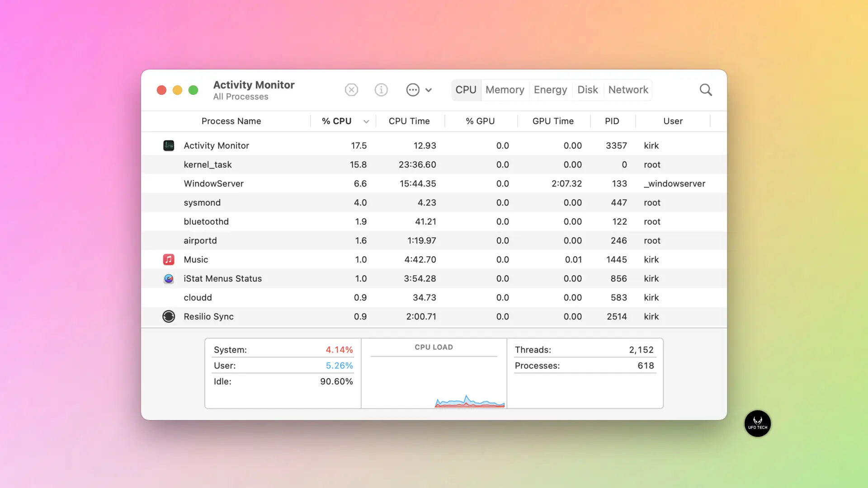Sort by the % CPU column header
This screenshot has width=868, height=488.
point(337,121)
